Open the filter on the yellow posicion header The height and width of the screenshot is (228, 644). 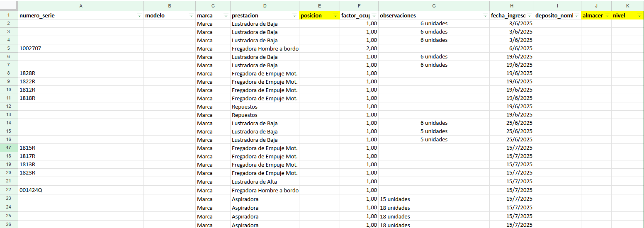pos(335,15)
